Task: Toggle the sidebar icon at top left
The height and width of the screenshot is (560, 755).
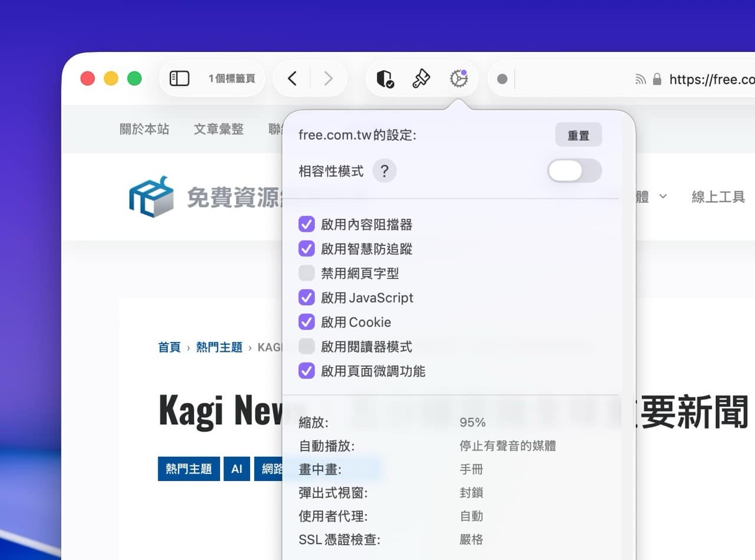Action: 179,78
